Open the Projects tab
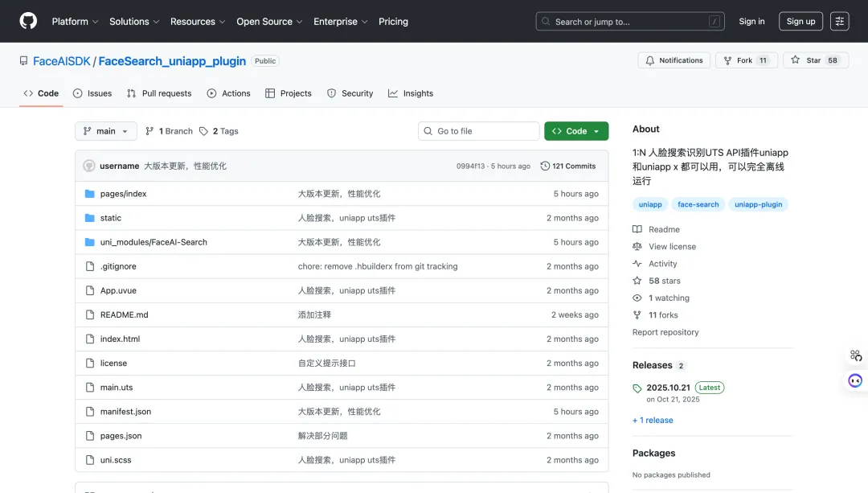 [x=289, y=93]
